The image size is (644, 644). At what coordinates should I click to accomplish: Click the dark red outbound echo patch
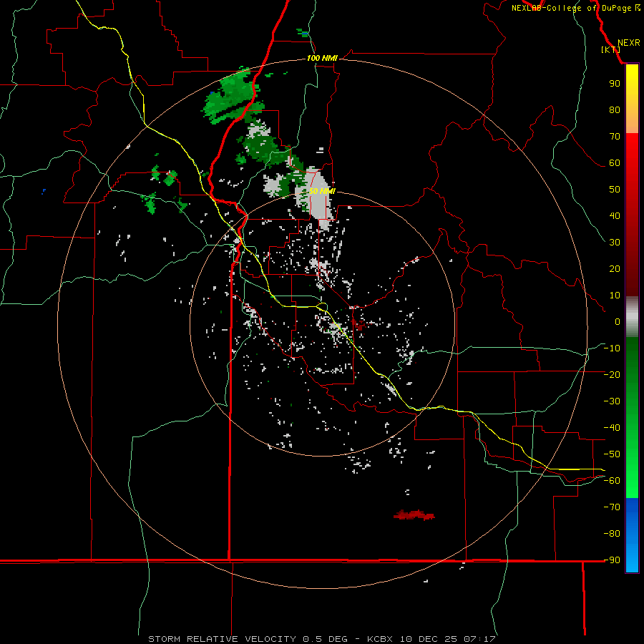pos(414,514)
